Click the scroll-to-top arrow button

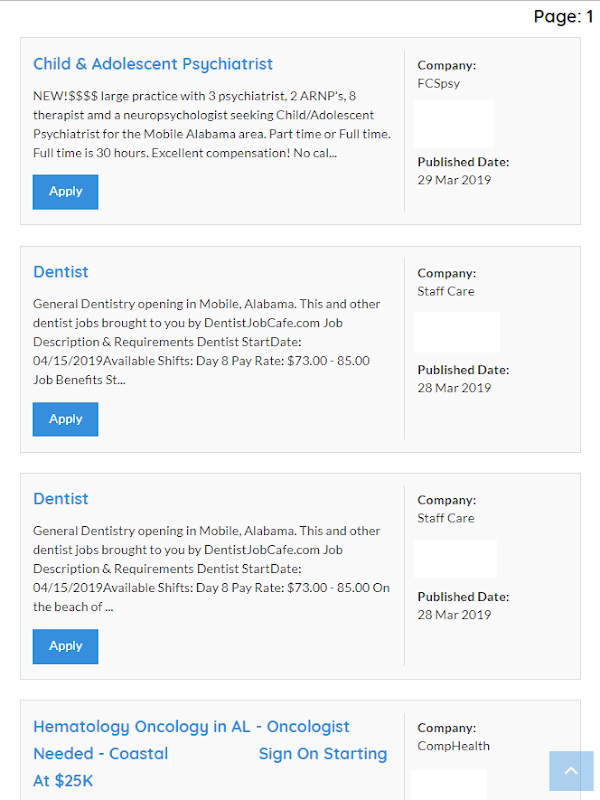[x=571, y=771]
